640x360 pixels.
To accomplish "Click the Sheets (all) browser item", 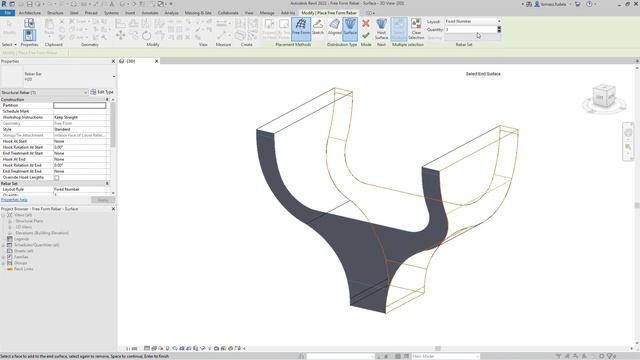I will (x=24, y=251).
